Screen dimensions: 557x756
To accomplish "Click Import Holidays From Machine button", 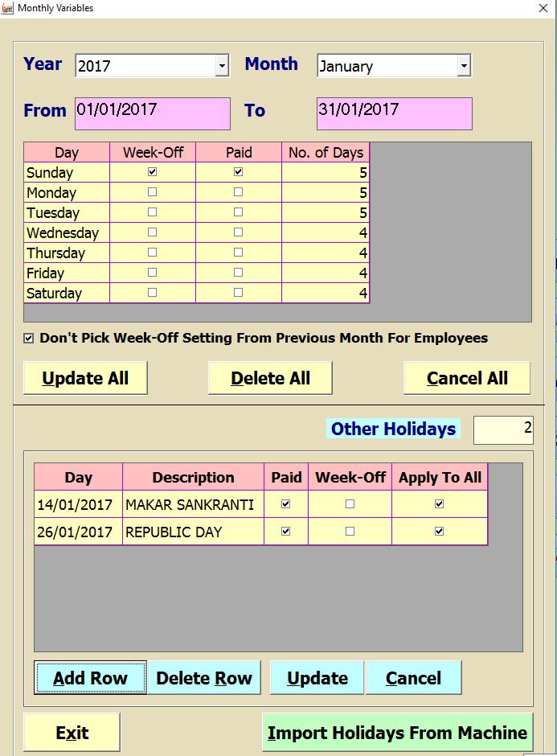I will pos(397,733).
